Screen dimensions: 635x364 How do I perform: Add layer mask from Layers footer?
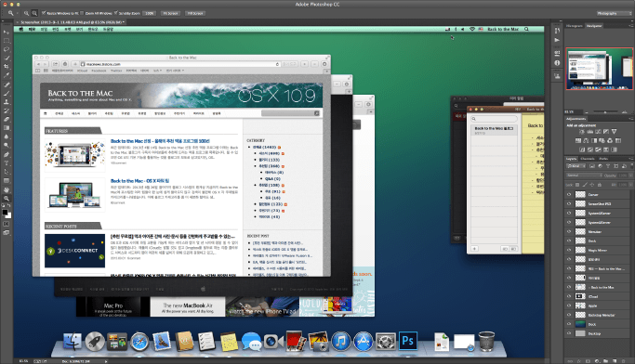(x=589, y=360)
